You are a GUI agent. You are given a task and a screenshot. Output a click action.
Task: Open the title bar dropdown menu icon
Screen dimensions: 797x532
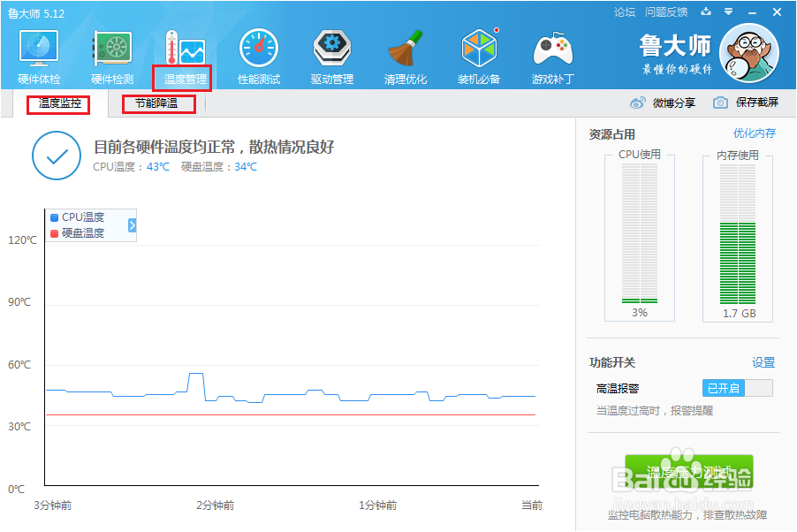(728, 11)
